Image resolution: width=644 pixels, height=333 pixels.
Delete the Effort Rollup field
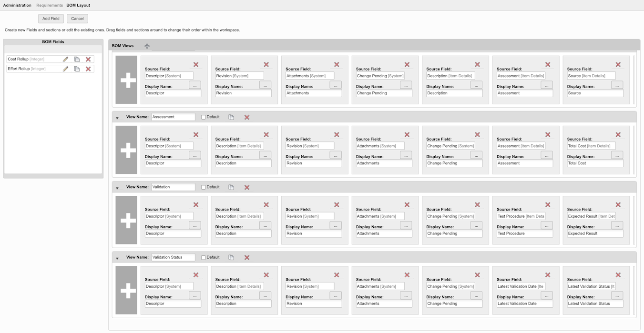[88, 69]
